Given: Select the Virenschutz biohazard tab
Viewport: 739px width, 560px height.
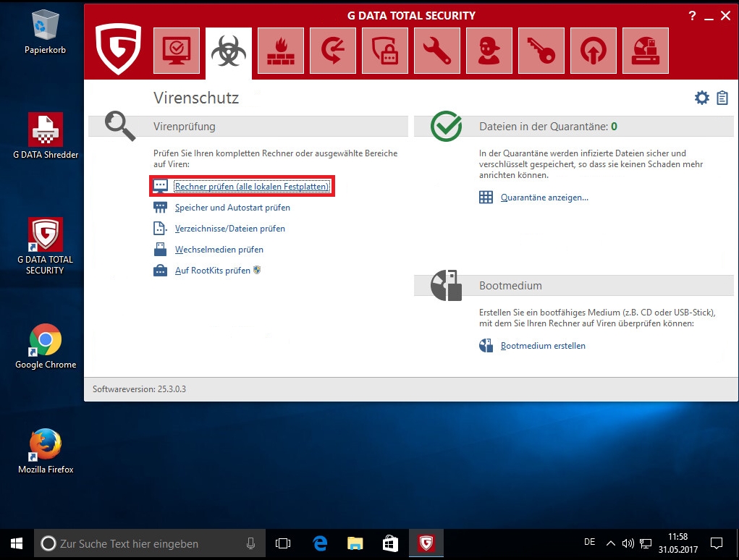Looking at the screenshot, I should pos(229,52).
